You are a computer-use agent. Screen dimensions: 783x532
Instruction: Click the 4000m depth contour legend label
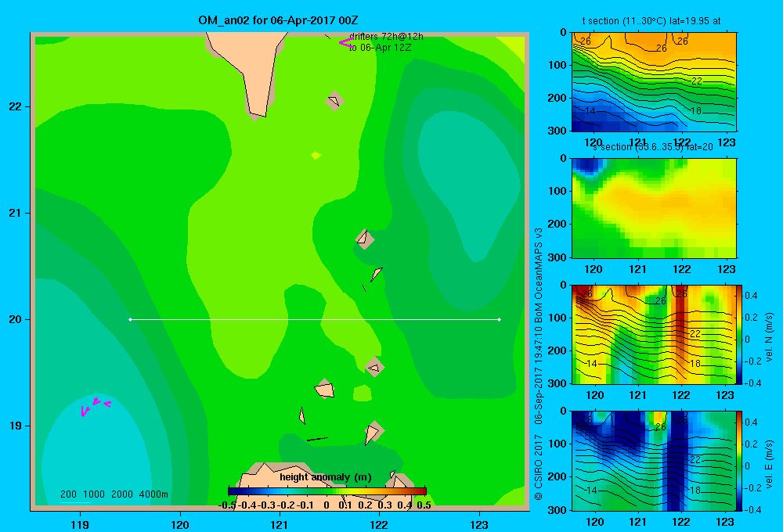153,494
